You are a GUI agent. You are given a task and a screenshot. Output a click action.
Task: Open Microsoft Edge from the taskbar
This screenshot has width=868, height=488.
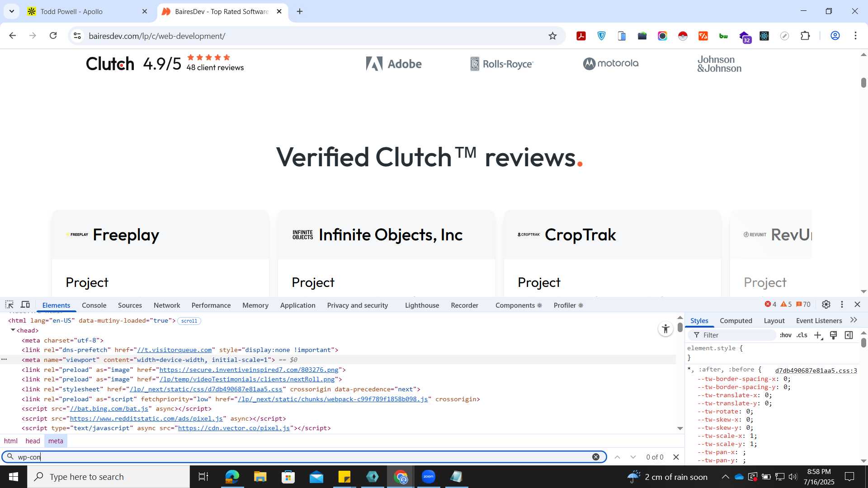point(232,477)
